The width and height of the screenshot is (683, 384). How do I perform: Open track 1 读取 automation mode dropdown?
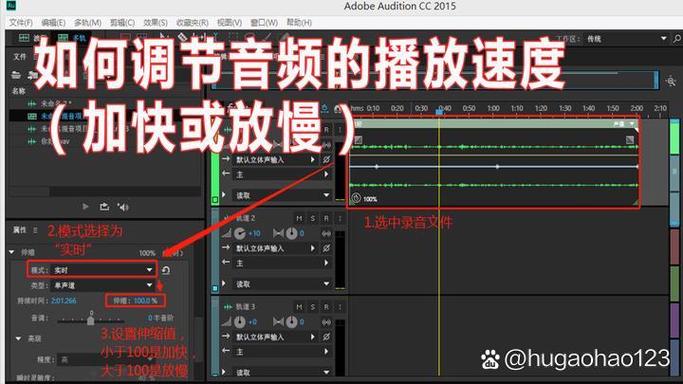pos(326,195)
